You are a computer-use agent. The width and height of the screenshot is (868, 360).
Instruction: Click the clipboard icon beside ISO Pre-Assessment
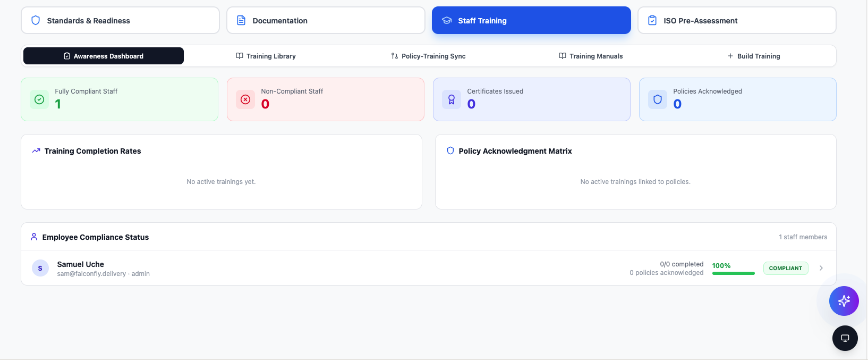coord(652,20)
